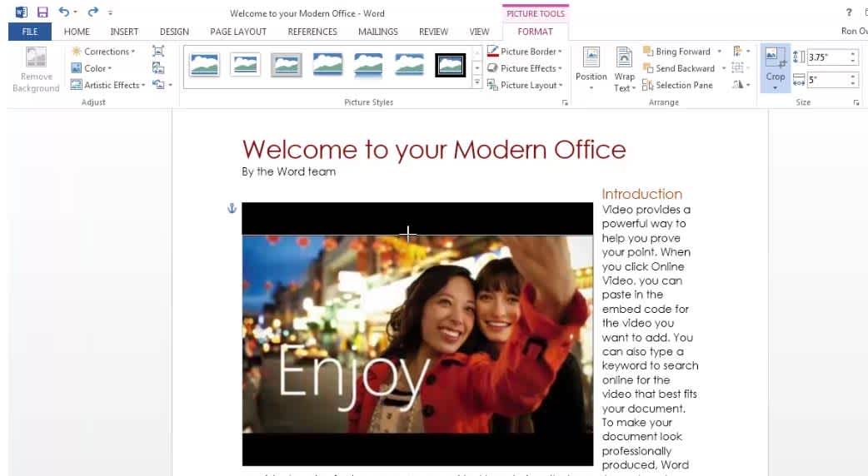Click the object anchor icon beside picture
868x476 pixels.
click(232, 208)
